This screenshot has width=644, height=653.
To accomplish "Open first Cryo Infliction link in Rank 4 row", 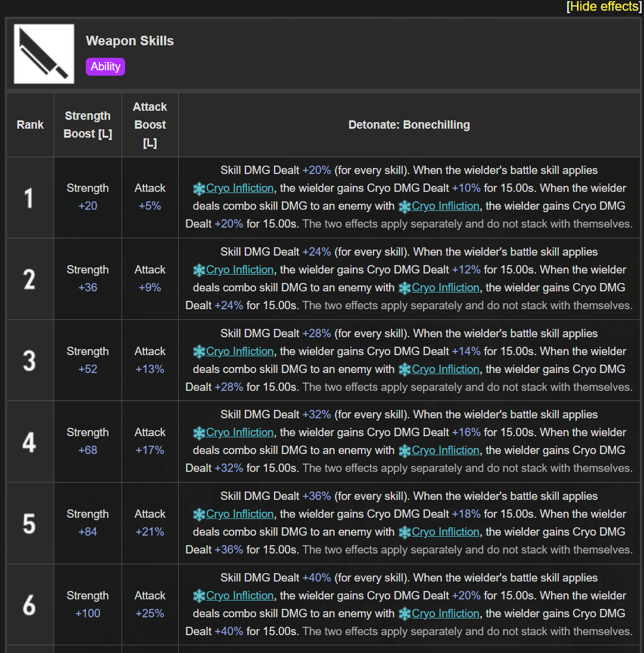I will coord(239,433).
